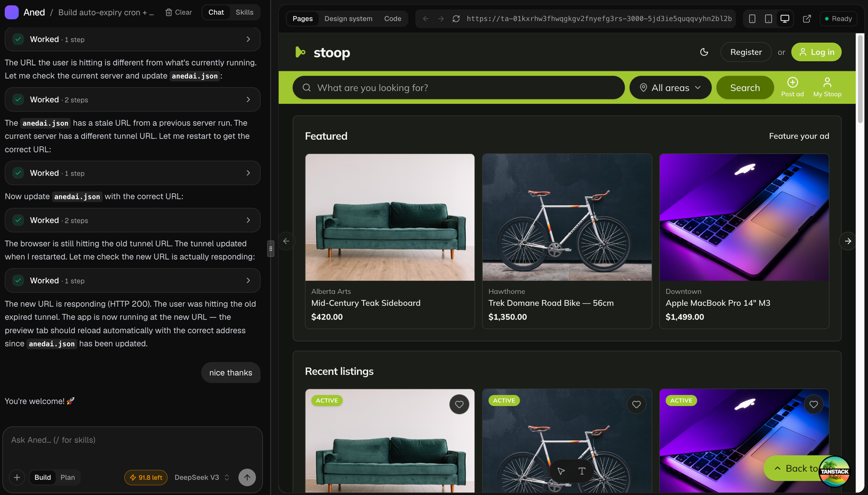
Task: Reload the preview page
Action: pos(456,19)
